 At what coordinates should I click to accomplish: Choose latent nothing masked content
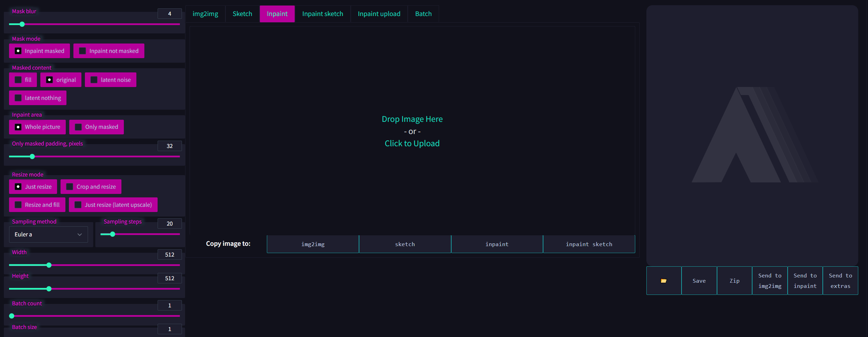[38, 98]
